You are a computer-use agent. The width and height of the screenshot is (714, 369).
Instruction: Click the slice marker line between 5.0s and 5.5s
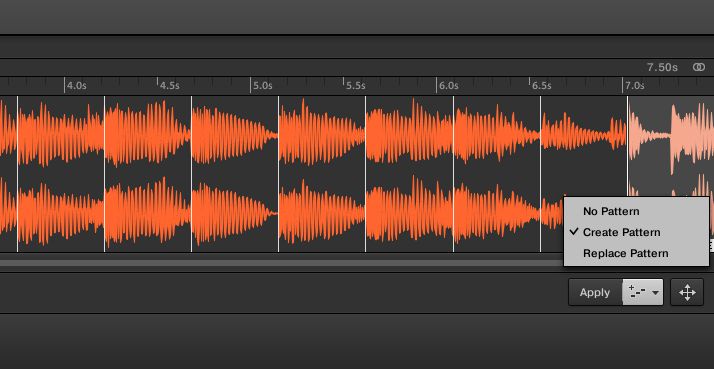point(278,173)
